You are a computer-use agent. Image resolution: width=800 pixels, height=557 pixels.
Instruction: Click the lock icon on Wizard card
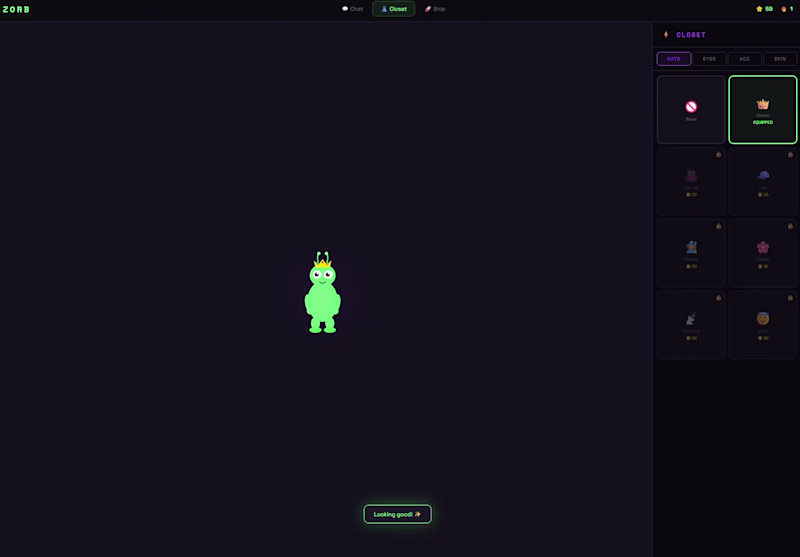718,226
